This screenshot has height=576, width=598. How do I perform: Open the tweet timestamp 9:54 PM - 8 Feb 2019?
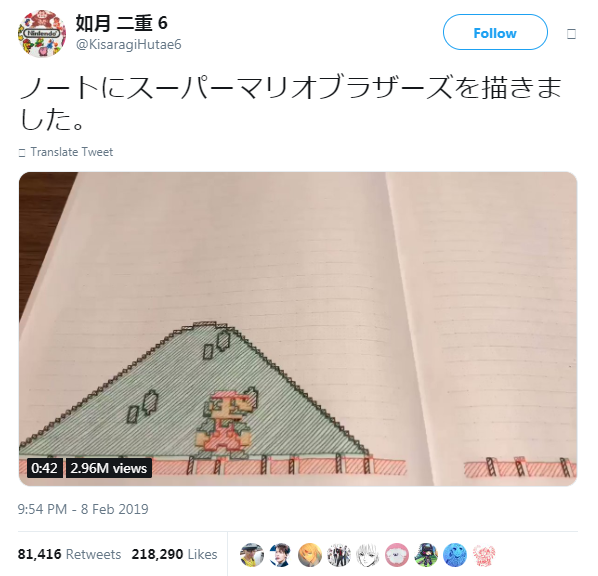(83, 509)
